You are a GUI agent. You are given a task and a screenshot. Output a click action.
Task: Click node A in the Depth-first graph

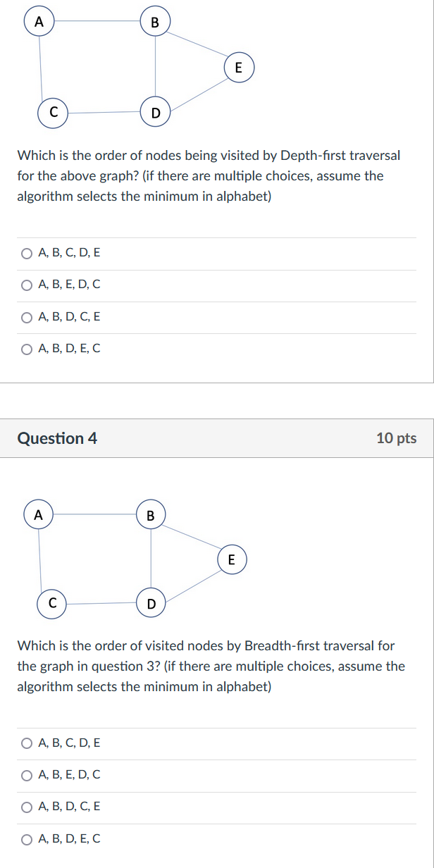click(x=39, y=22)
